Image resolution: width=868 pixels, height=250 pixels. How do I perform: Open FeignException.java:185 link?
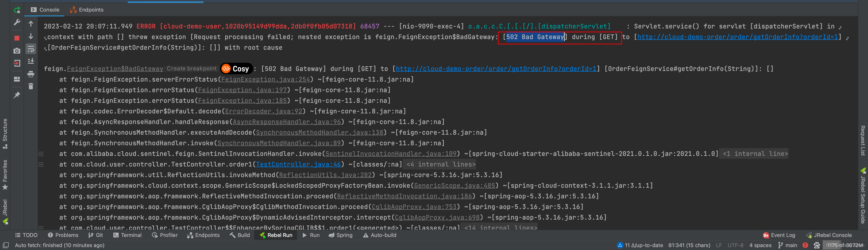[x=242, y=101]
